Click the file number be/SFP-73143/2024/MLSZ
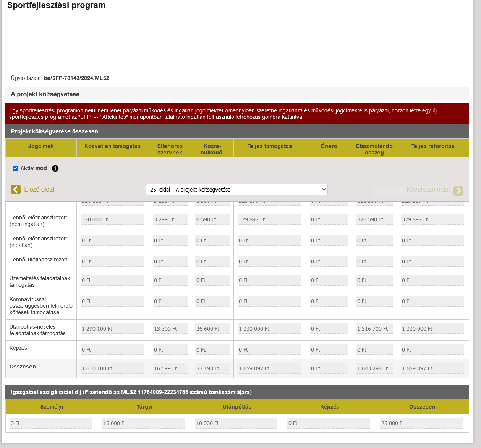The height and width of the screenshot is (448, 481). (76, 78)
